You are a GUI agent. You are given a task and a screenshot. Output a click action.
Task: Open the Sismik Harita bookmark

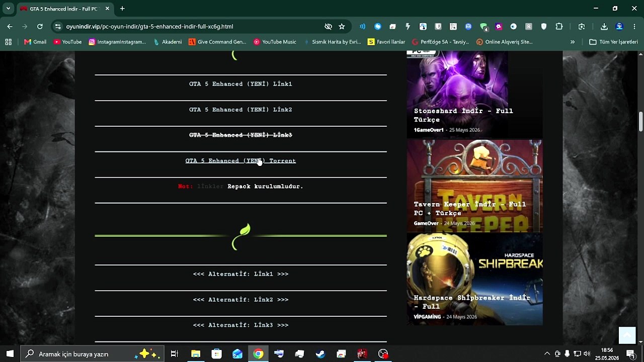click(x=332, y=42)
